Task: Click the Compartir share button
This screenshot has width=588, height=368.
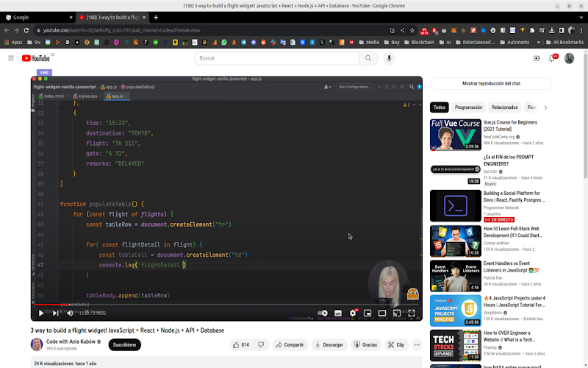Action: (x=290, y=344)
